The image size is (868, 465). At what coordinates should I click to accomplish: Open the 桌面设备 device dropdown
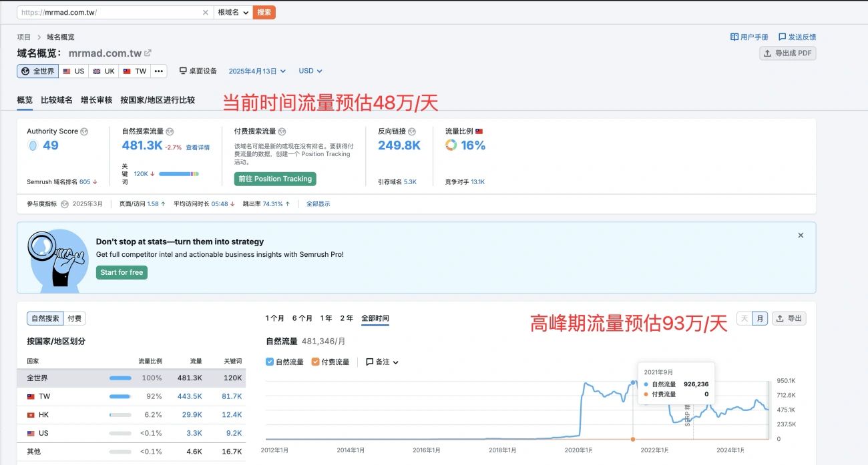pyautogui.click(x=198, y=71)
